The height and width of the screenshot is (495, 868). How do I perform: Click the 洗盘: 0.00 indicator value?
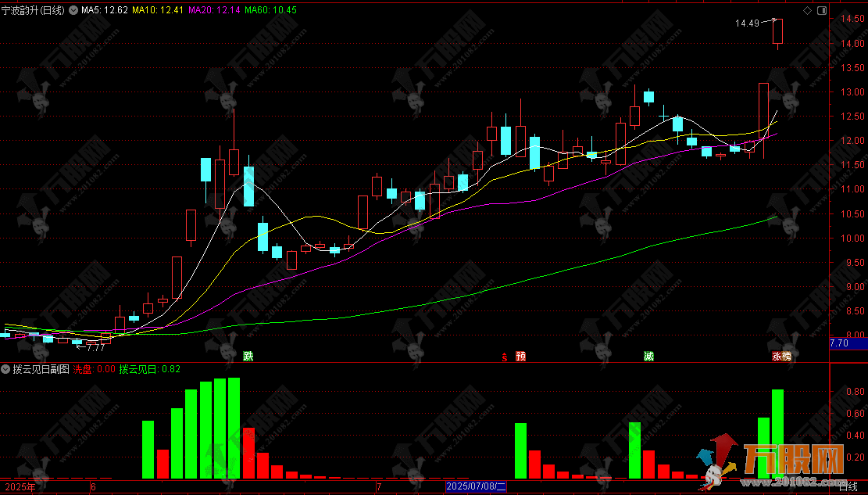point(95,368)
